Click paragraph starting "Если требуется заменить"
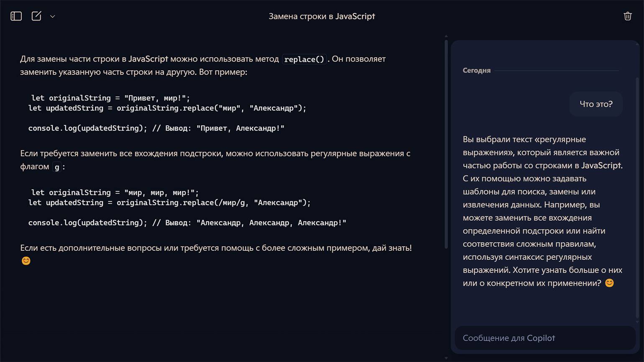Image resolution: width=644 pixels, height=362 pixels. coord(215,160)
